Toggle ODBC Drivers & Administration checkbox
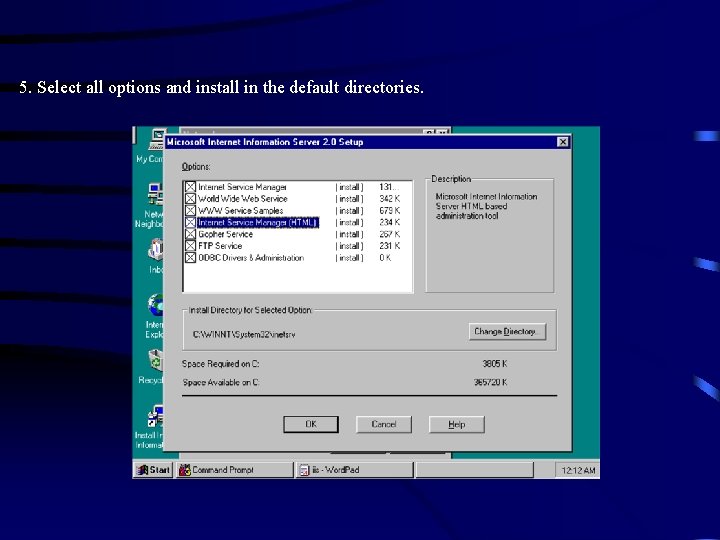The height and width of the screenshot is (540, 720). coord(190,258)
